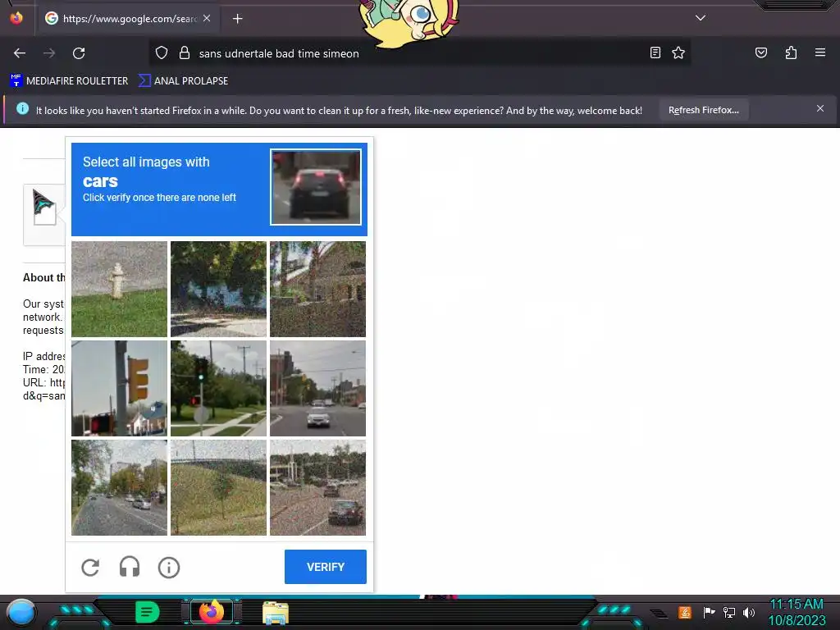The image size is (840, 630).
Task: Open the ANAL PROLAPSE bookmark
Action: pyautogui.click(x=183, y=81)
